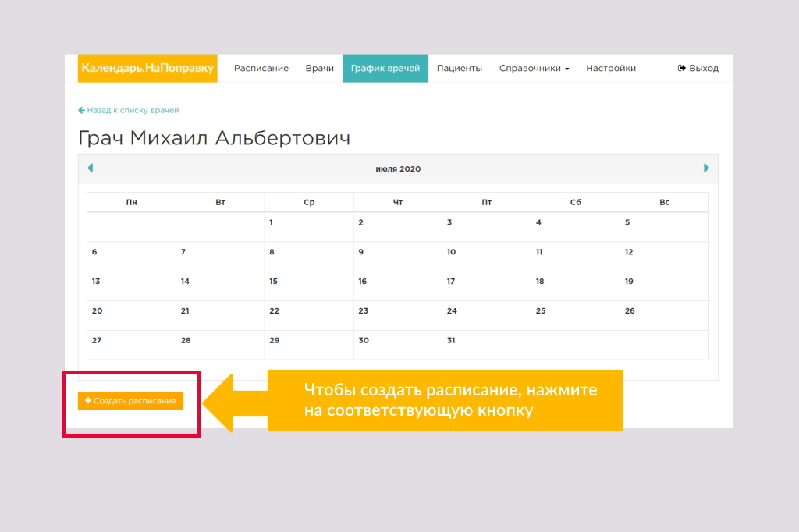Click the previous month arrow icon
Image resolution: width=799 pixels, height=532 pixels.
pos(91,168)
